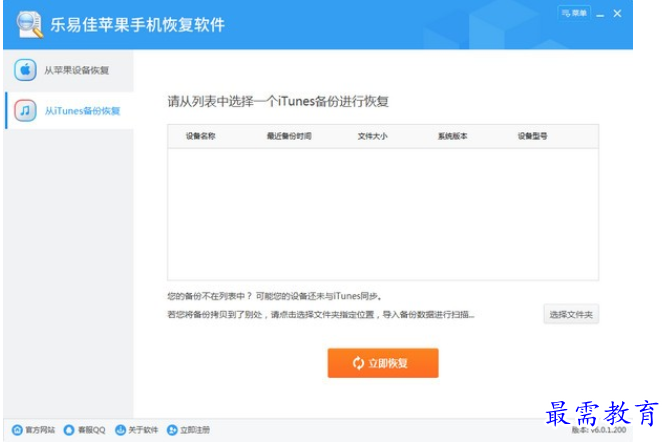The image size is (667, 445).
Task: Select the Apple device icon in sidebar
Action: (25, 70)
